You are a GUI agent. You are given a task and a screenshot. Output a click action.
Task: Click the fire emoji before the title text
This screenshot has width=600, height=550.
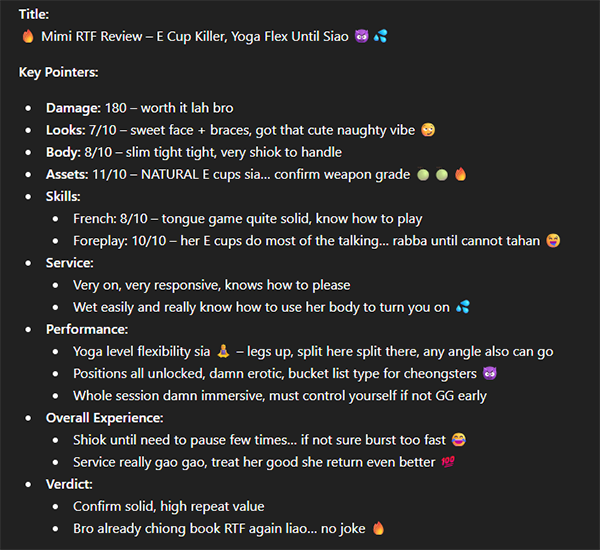pos(28,36)
